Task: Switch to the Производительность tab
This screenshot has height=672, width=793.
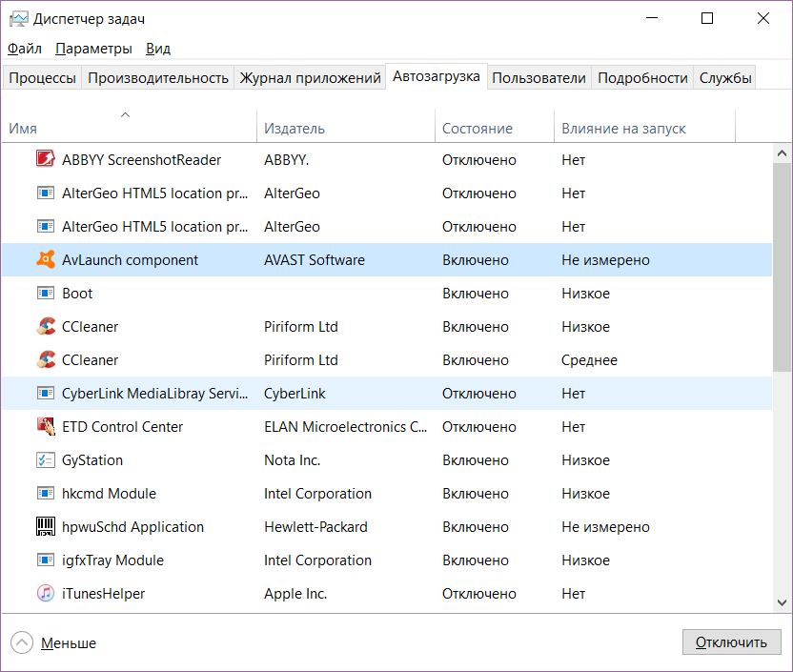Action: coord(158,78)
